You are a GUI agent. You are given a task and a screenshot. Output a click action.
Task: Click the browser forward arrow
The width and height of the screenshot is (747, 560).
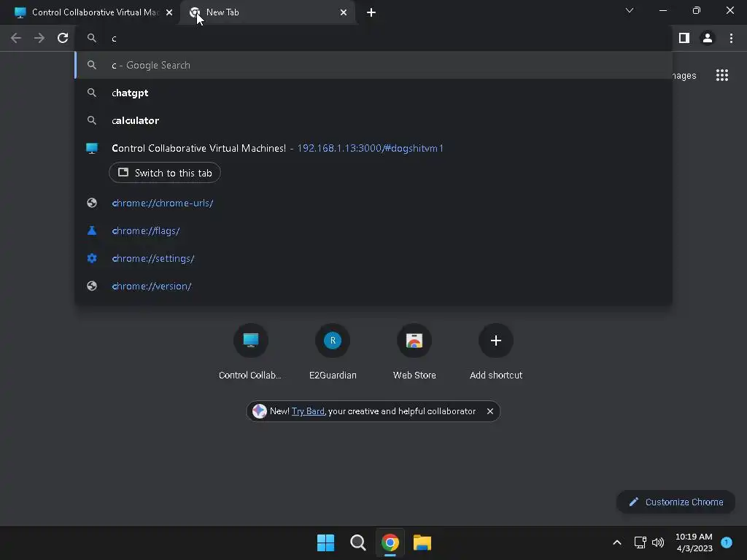point(39,38)
